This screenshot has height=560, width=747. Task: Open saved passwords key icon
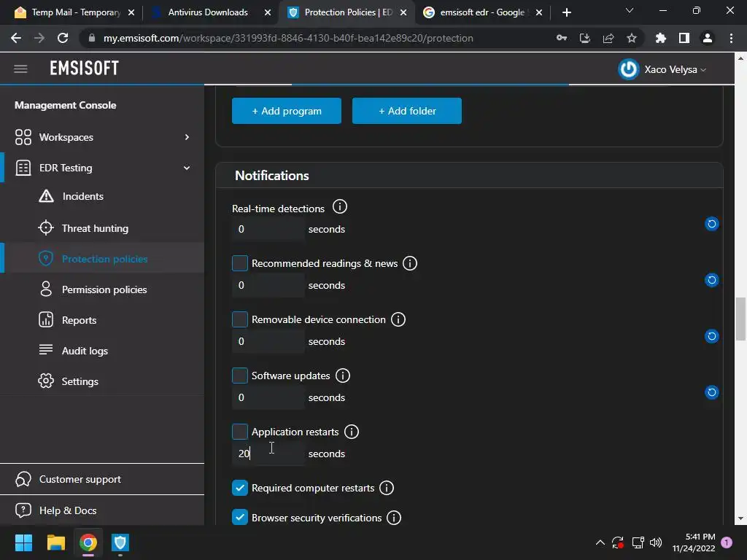click(562, 38)
